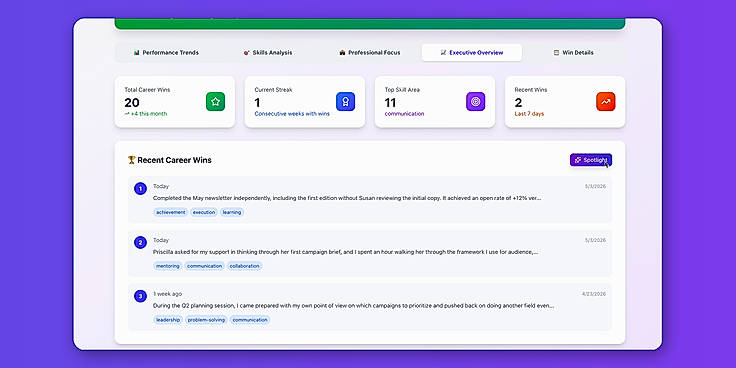Open the Priscilla campaign brief win text
The width and height of the screenshot is (736, 368).
tap(345, 252)
